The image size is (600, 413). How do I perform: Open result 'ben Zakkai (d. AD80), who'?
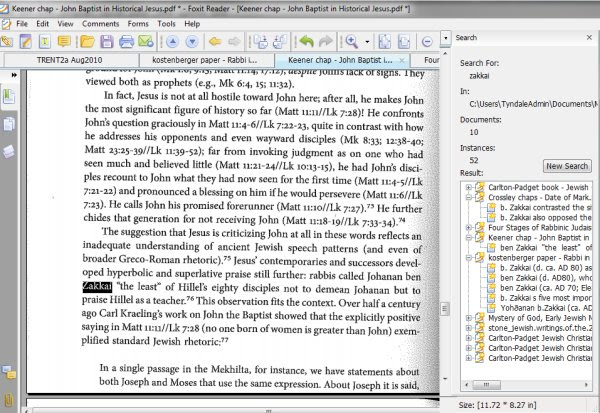click(545, 278)
